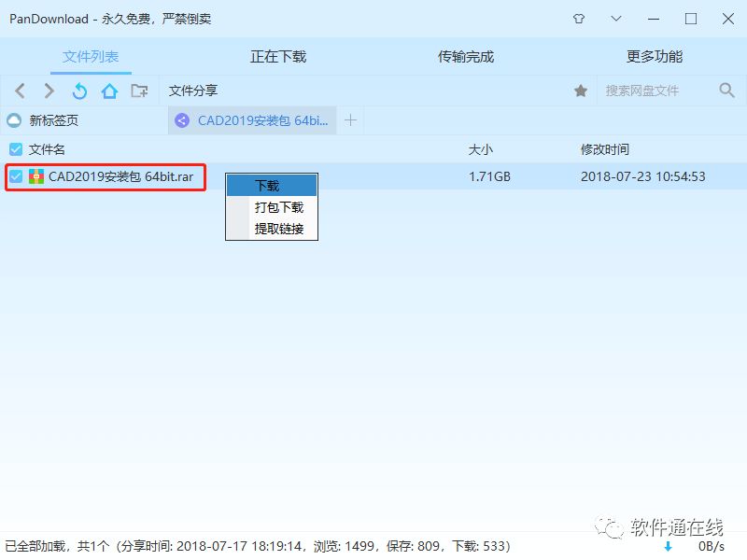Open the 传输完成 tab
The image size is (747, 560).
[466, 57]
